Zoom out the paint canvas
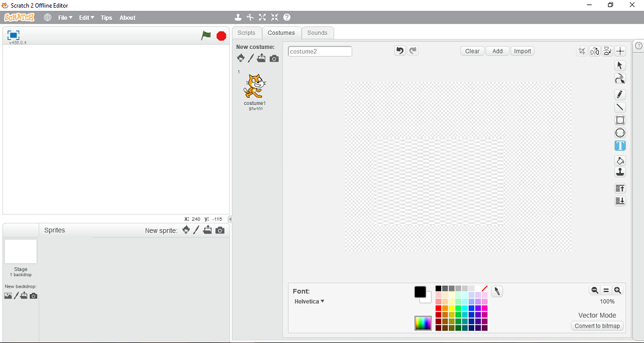Screen dimensions: 644x343 pyautogui.click(x=594, y=290)
